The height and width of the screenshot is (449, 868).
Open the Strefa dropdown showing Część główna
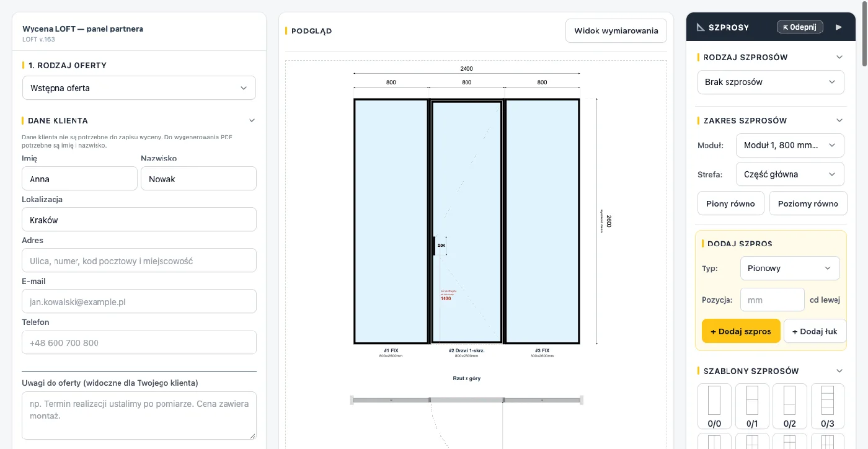point(790,174)
